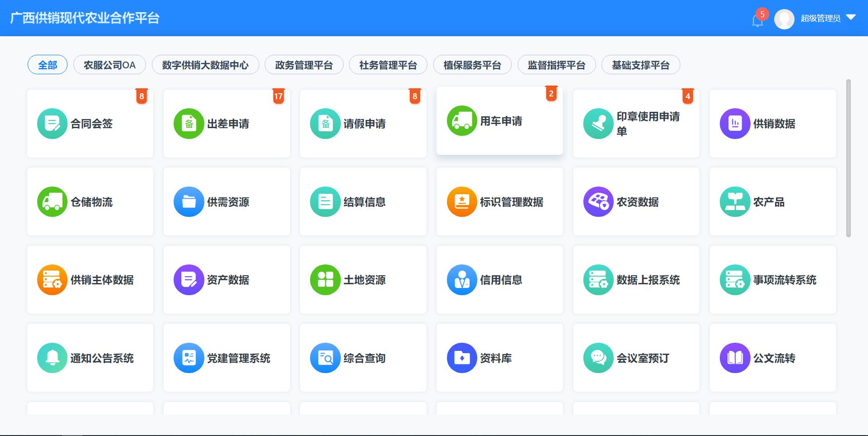The width and height of the screenshot is (868, 436).
Task: Click the 供需资源 blue folder icon
Action: (x=189, y=202)
